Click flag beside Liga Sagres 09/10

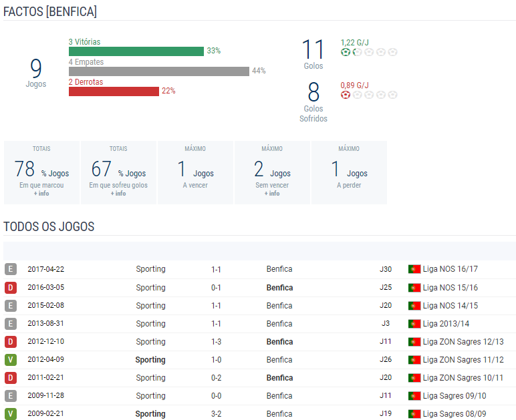414,396
